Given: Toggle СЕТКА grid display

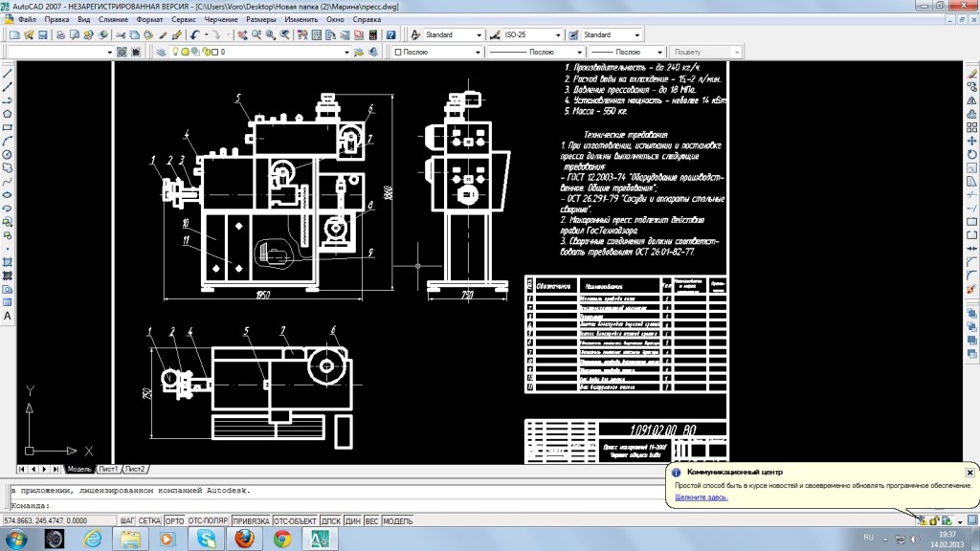Looking at the screenshot, I should click(149, 521).
